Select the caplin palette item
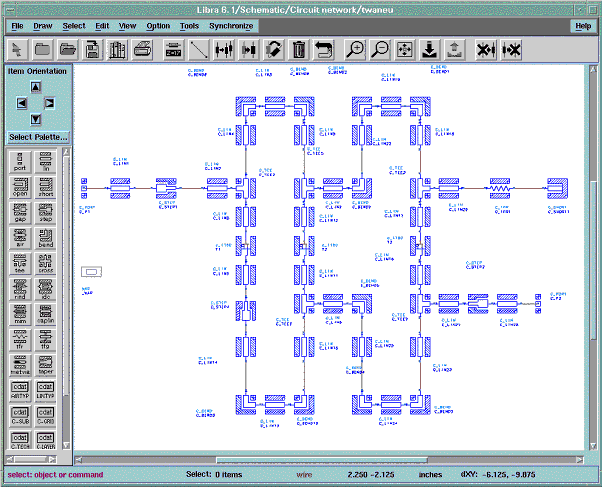 (x=45, y=314)
